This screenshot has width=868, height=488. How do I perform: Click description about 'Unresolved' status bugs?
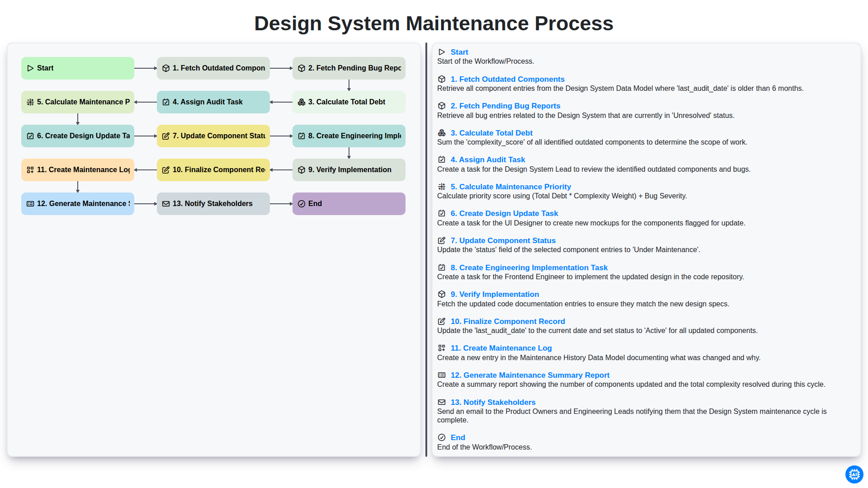[586, 116]
